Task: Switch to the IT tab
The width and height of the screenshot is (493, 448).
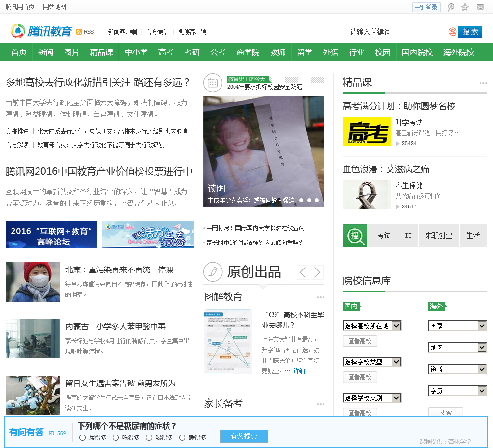Action: click(408, 236)
